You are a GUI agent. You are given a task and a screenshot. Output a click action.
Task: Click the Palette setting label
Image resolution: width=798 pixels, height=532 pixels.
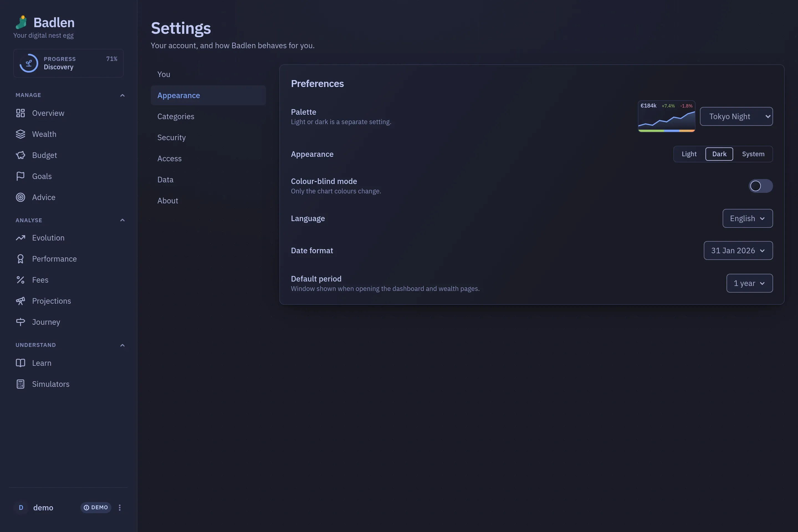(x=303, y=112)
